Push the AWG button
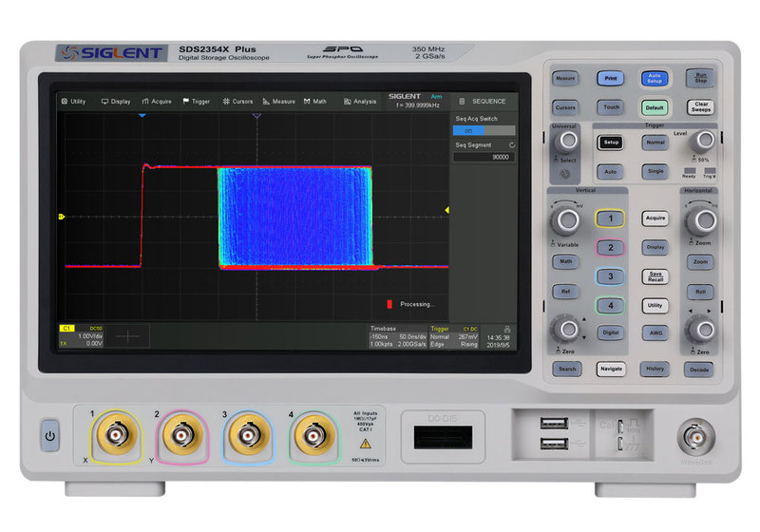The height and width of the screenshot is (532, 760). click(655, 332)
